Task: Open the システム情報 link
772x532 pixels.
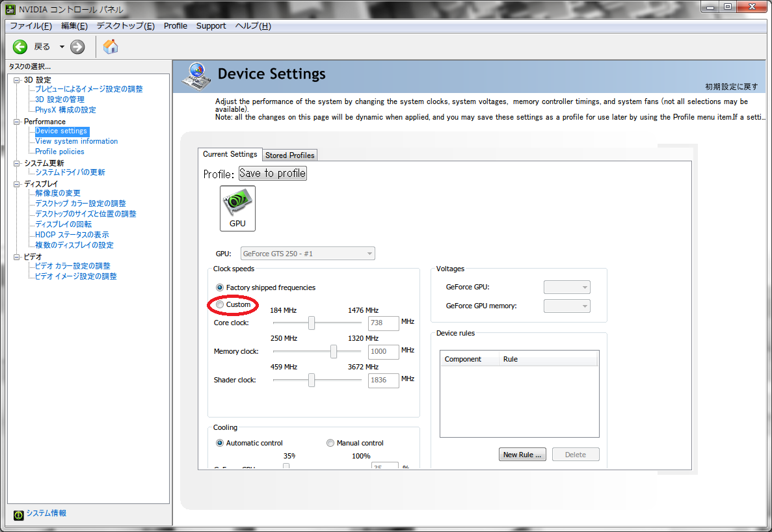Action: (46, 513)
